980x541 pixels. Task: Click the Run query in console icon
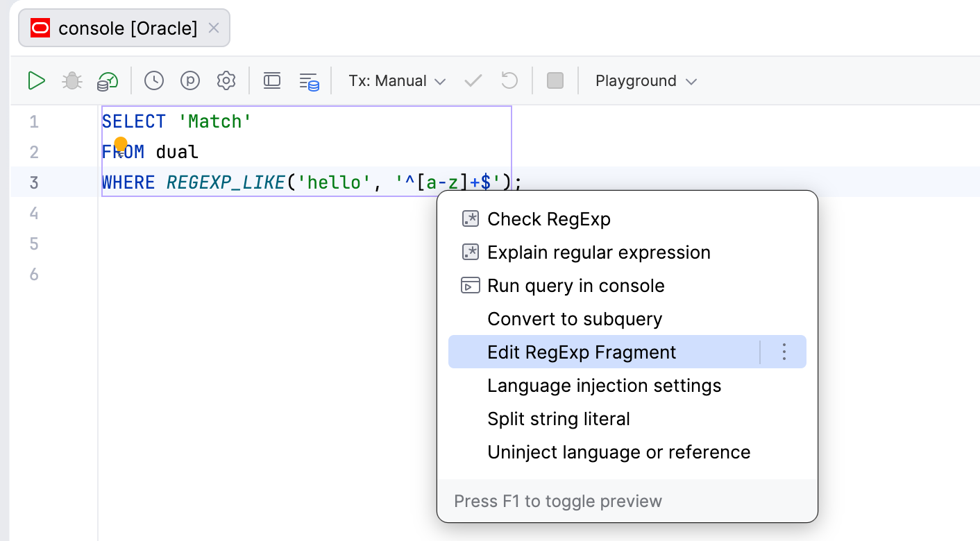(x=471, y=286)
